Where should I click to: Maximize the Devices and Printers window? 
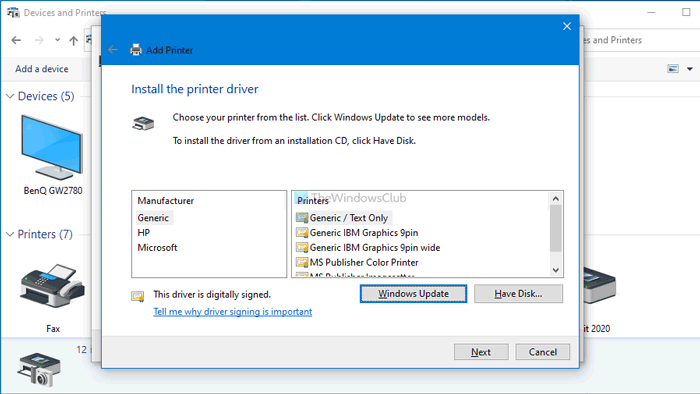[686, 12]
